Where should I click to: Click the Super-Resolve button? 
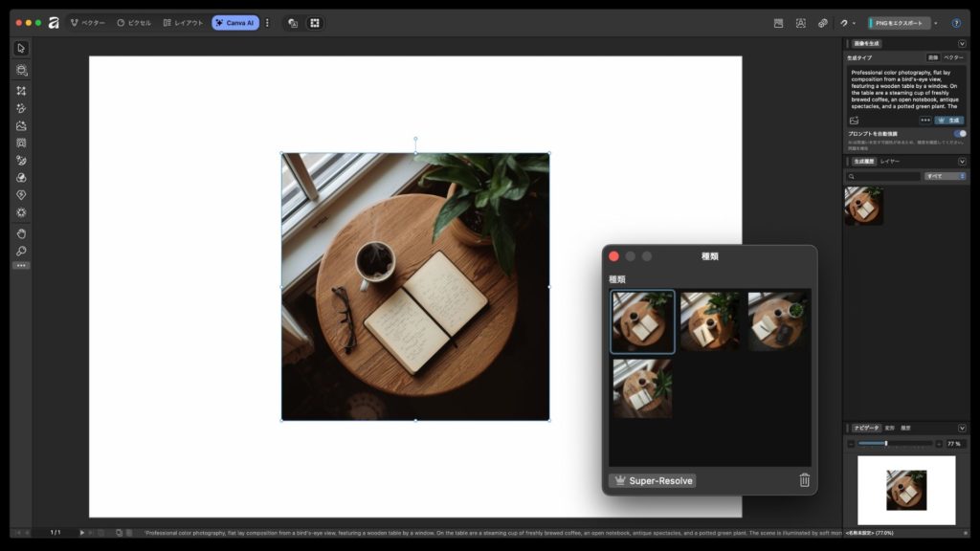click(653, 480)
